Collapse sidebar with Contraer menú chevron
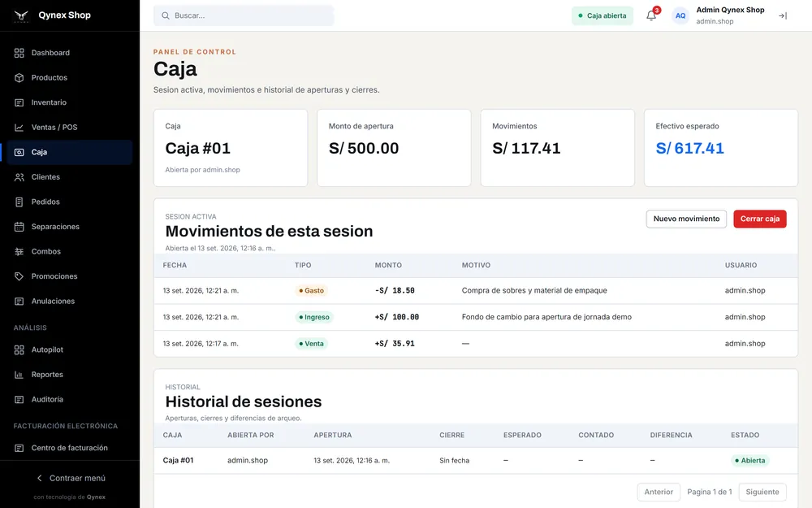Screen dimensions: 812x508 (39, 478)
